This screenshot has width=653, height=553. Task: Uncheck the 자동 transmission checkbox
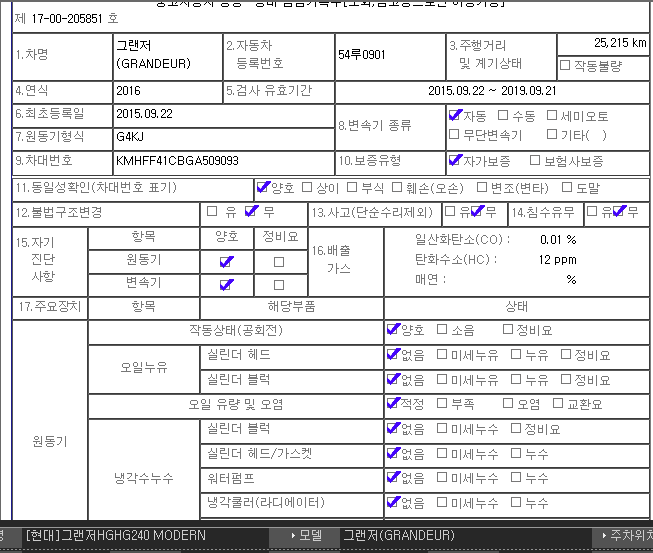(x=455, y=116)
